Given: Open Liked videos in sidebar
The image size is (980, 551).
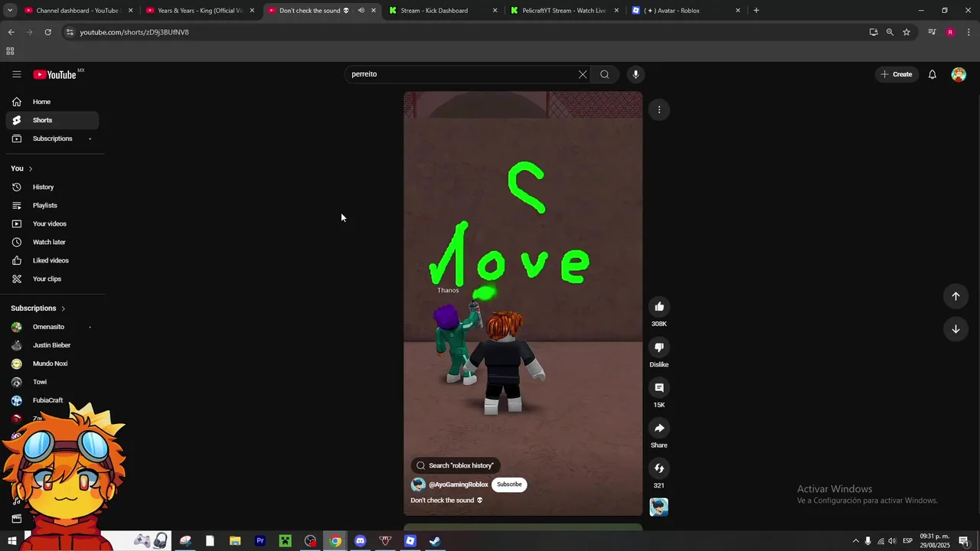Looking at the screenshot, I should [52, 260].
